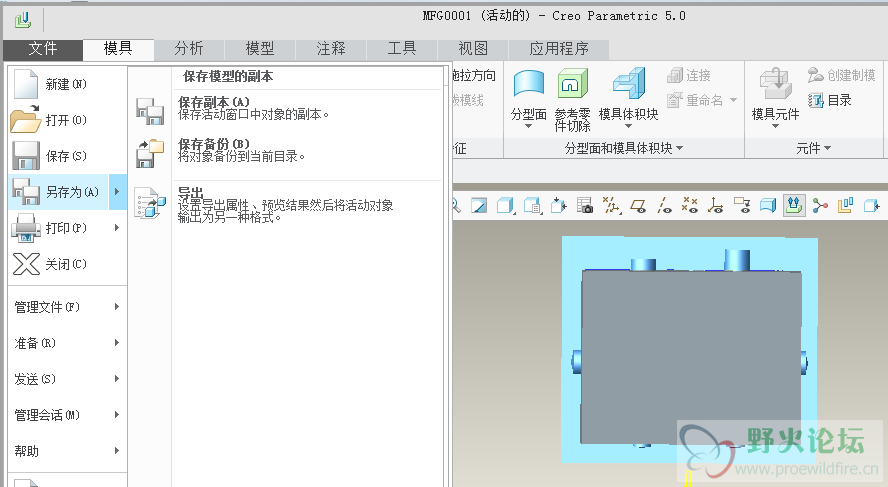888x487 pixels.
Task: Choose the 准备(R) menu entry
Action: pos(68,343)
